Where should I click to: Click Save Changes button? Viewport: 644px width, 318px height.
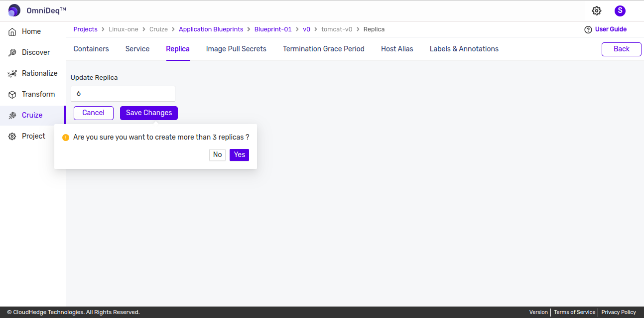(x=149, y=113)
